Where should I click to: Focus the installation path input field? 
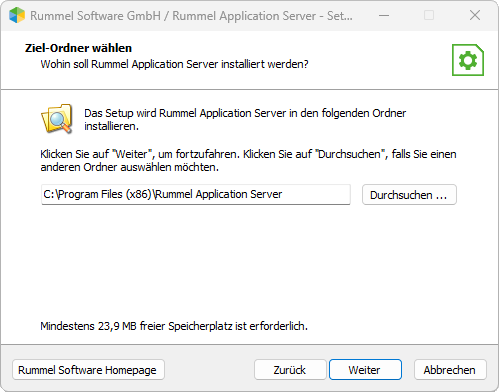click(196, 194)
